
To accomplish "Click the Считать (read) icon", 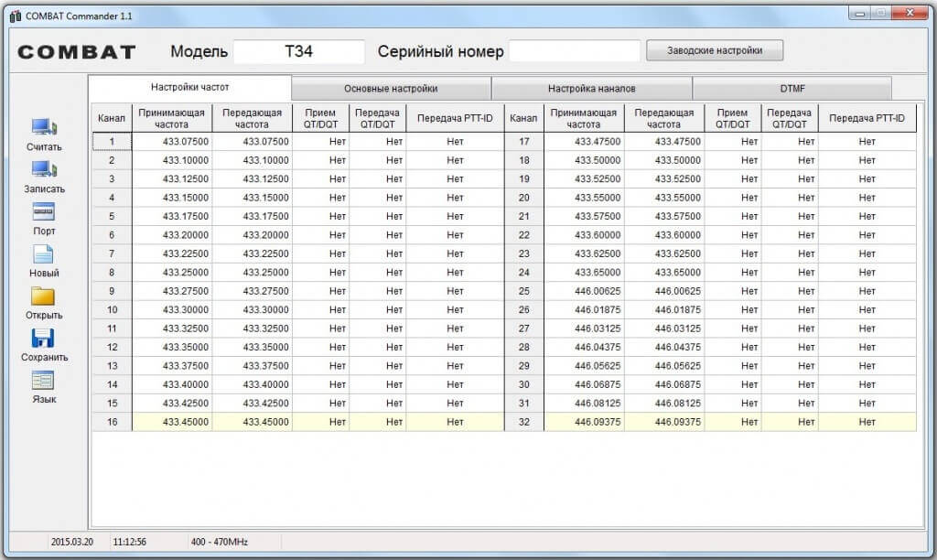I will pos(44,127).
